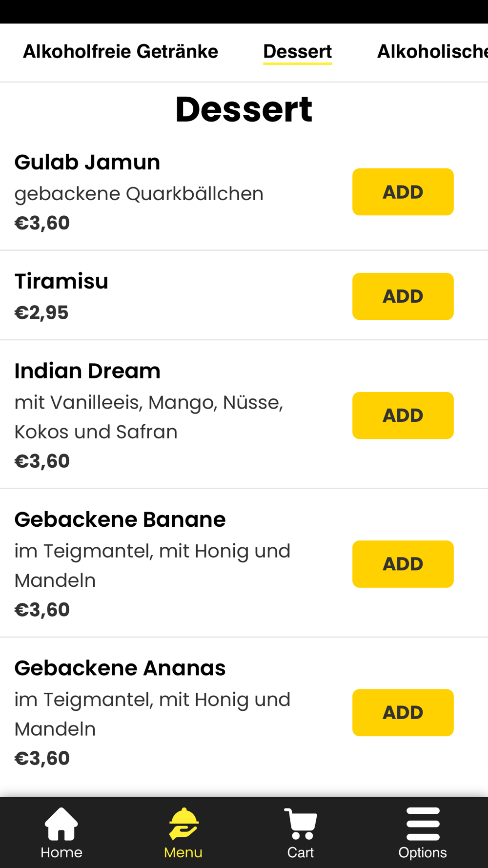Add Indian Dream to cart
488x868 pixels.
click(403, 415)
